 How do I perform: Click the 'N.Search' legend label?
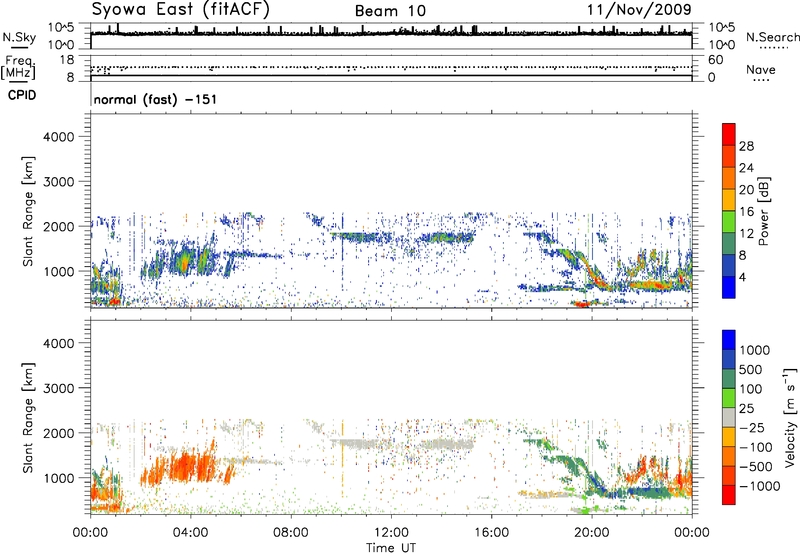pyautogui.click(x=773, y=37)
